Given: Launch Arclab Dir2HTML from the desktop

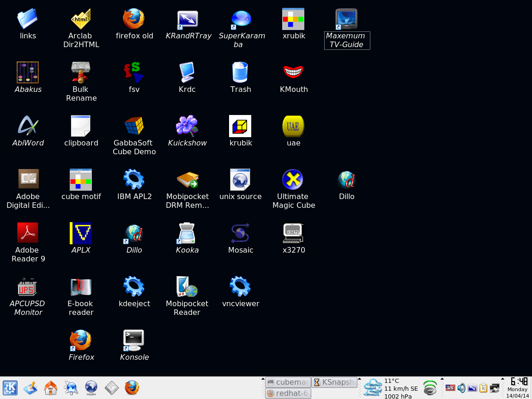Looking at the screenshot, I should pos(81,19).
